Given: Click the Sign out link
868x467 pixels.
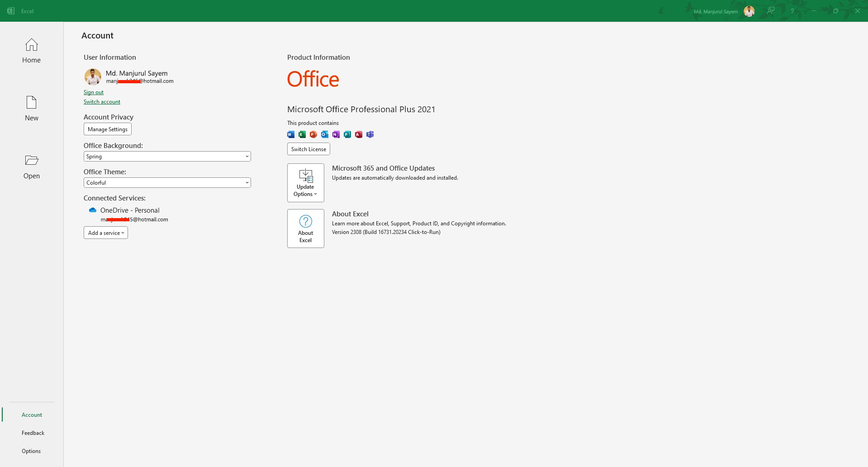Looking at the screenshot, I should (x=94, y=92).
